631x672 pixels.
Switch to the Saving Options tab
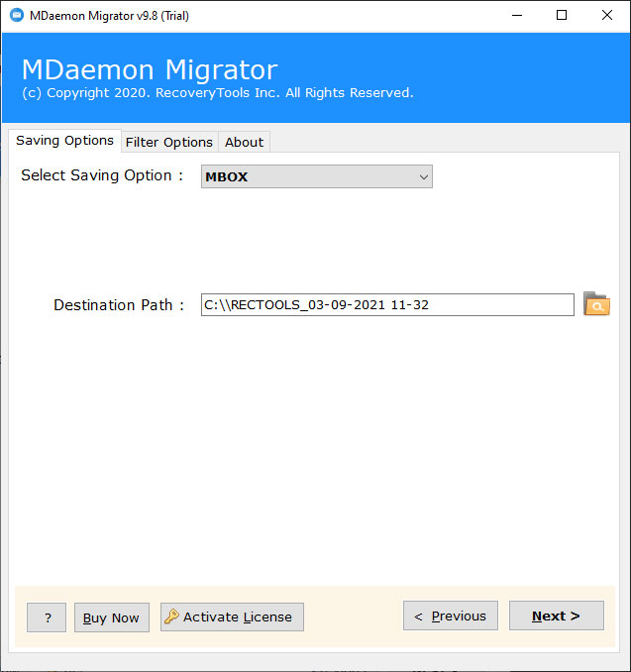(64, 141)
